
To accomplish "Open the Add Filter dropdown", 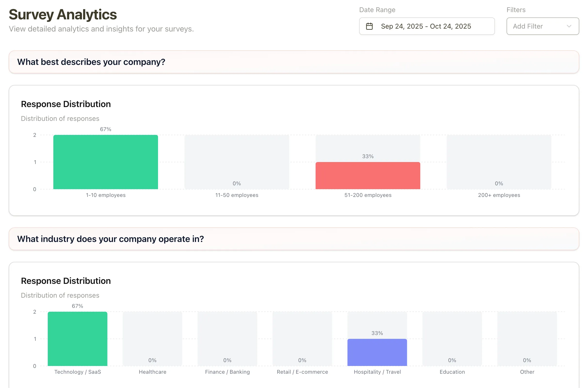I will pyautogui.click(x=542, y=26).
